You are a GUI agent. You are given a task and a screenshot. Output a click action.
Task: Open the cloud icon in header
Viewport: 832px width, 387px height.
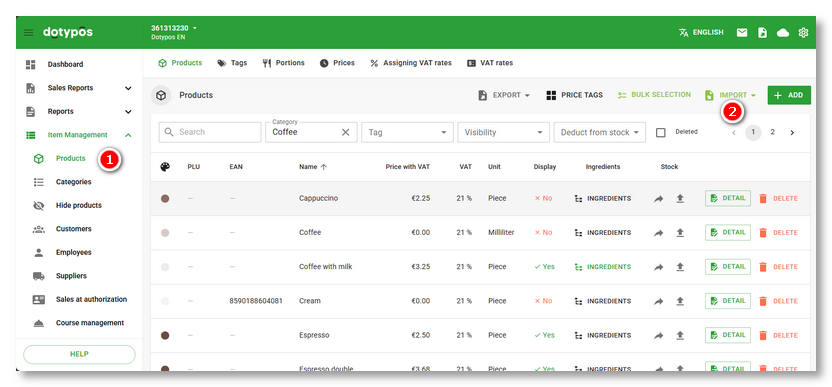(783, 33)
